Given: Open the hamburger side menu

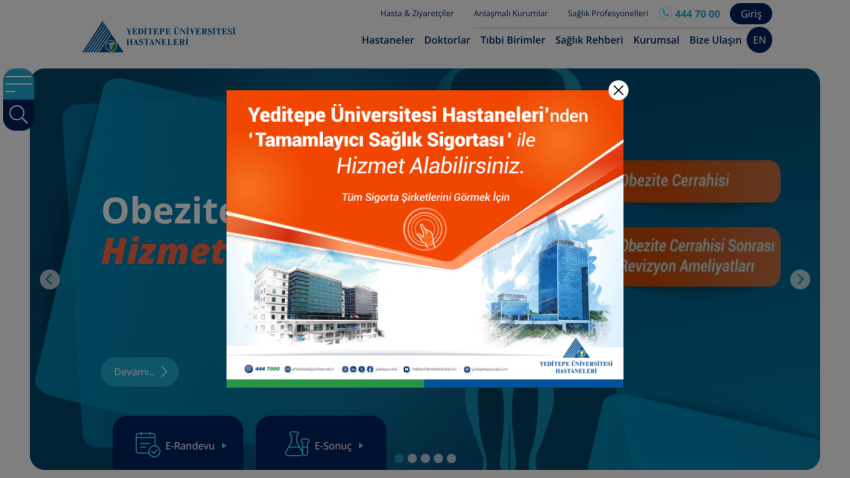Looking at the screenshot, I should pos(18,84).
